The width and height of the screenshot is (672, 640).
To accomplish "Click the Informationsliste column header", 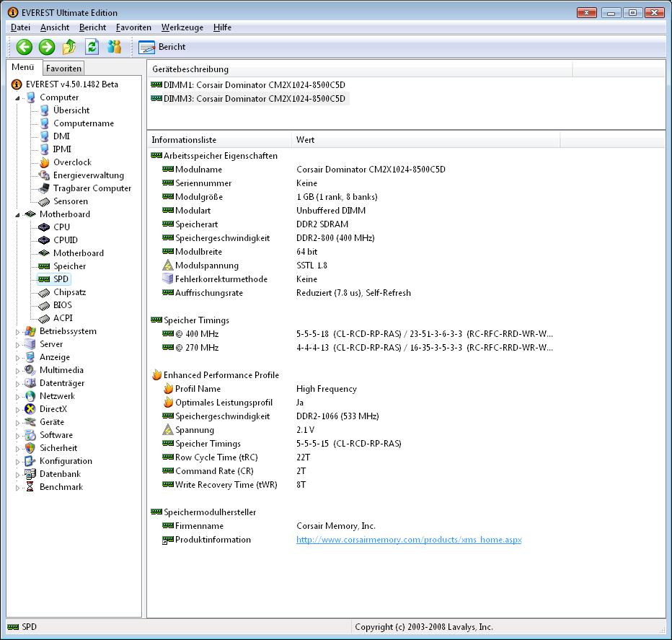I will (219, 140).
